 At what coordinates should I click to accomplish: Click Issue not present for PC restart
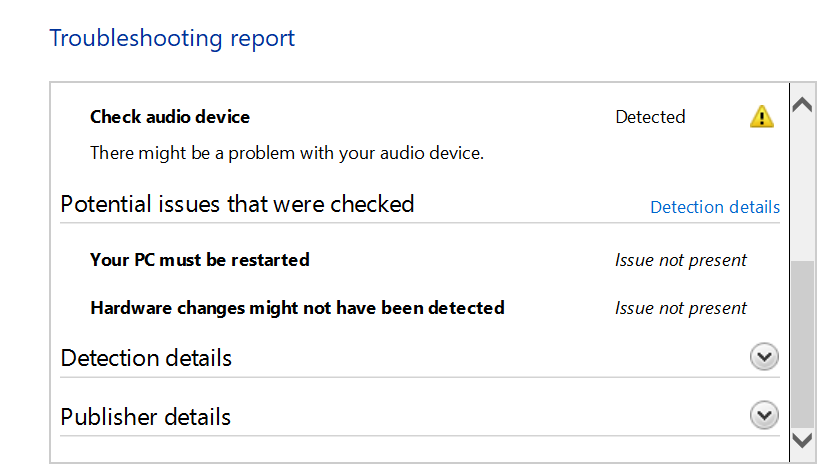pyautogui.click(x=680, y=260)
